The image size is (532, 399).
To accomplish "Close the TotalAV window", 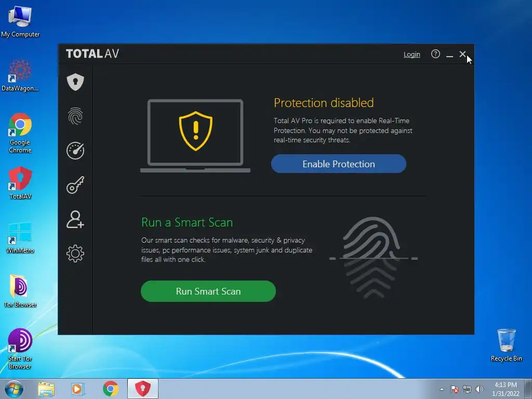I will [462, 54].
